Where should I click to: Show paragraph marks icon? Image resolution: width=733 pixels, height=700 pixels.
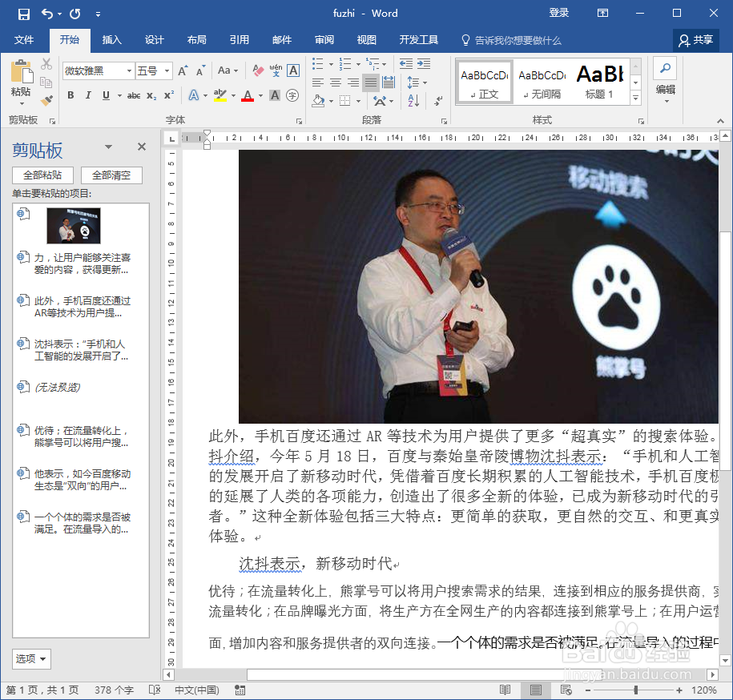[x=438, y=100]
